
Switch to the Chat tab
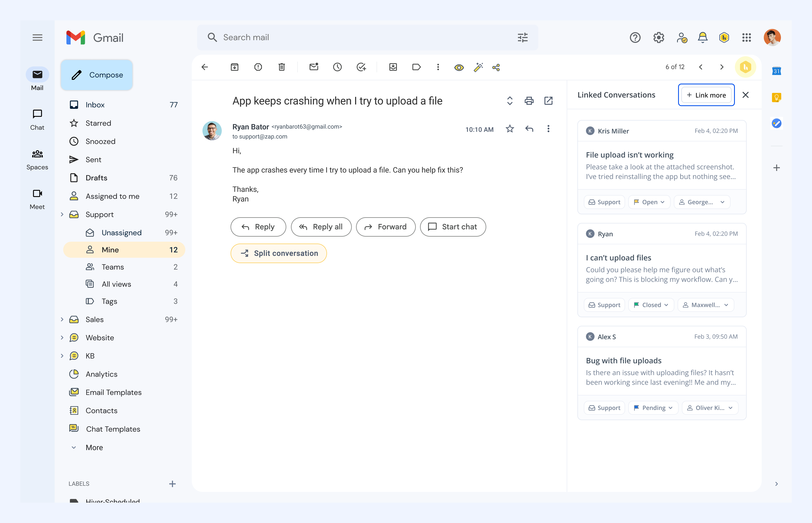pos(37,119)
